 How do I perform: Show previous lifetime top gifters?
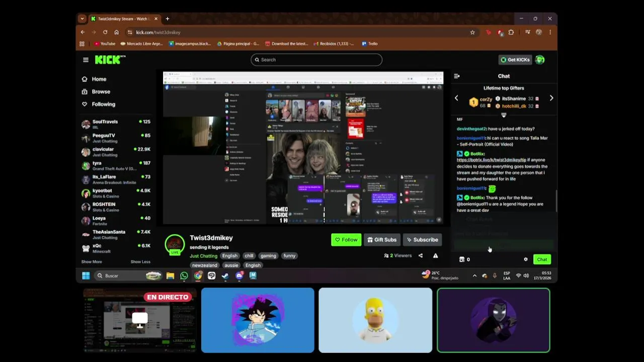point(456,99)
